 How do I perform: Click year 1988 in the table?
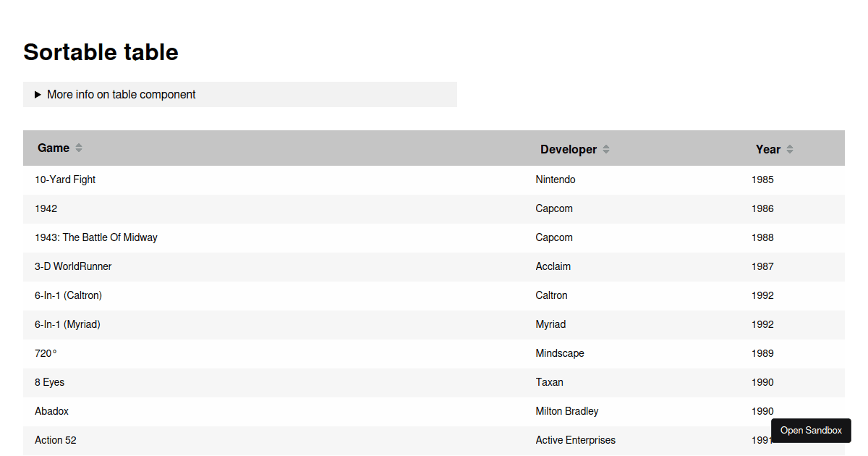click(x=762, y=237)
